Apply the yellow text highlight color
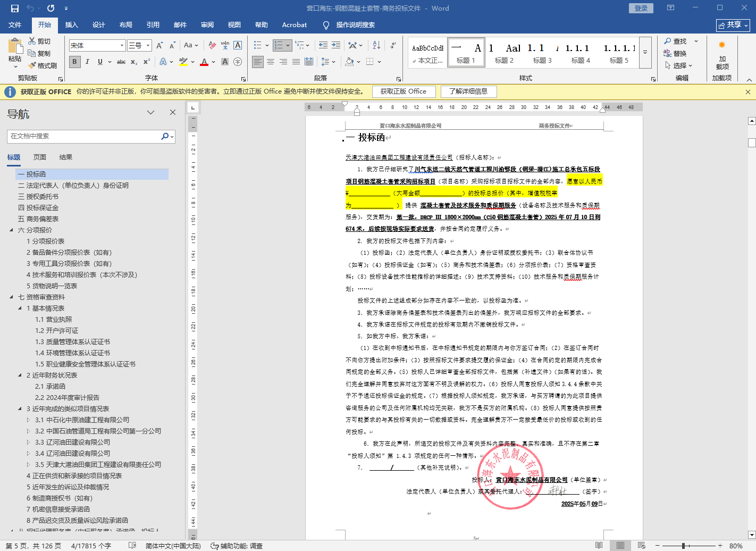The height and width of the screenshot is (551, 756). [x=183, y=62]
